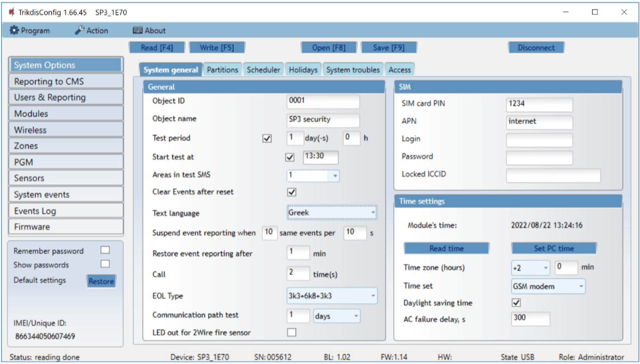Expand the Text language dropdown

point(332,213)
